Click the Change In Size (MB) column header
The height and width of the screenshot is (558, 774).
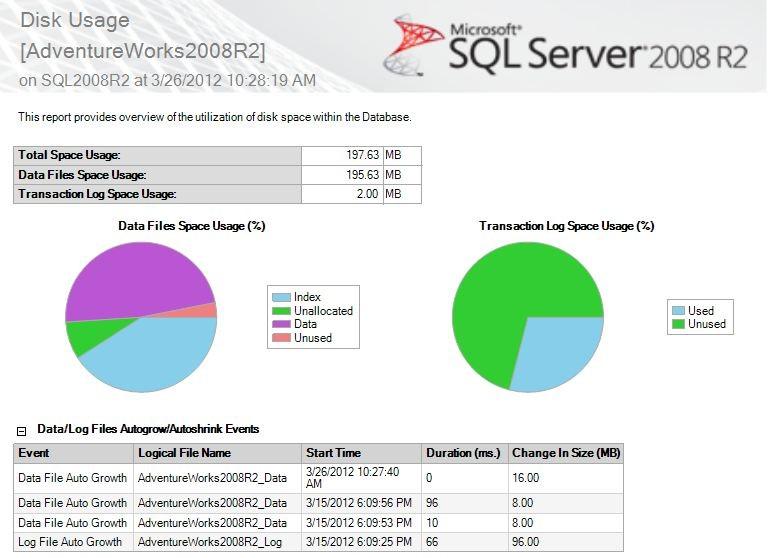coord(566,453)
